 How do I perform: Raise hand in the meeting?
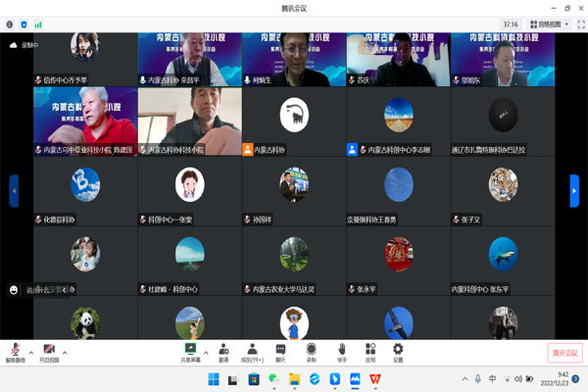(x=341, y=351)
